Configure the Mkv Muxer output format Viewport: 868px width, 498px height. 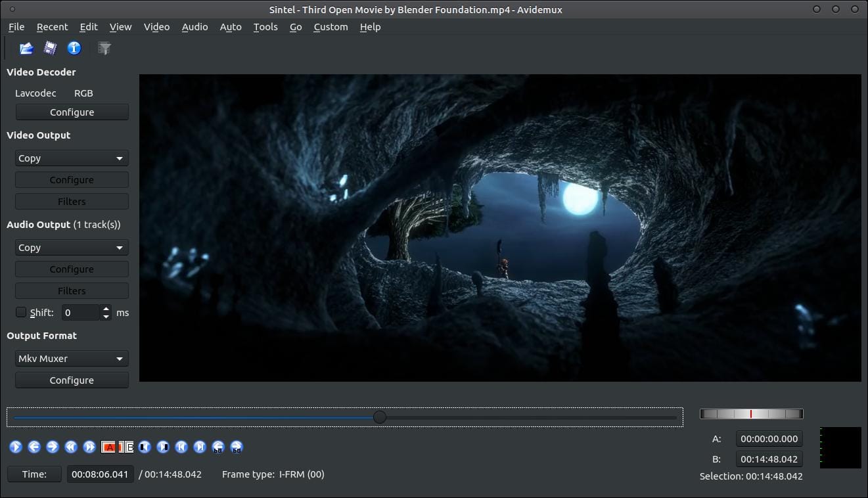point(71,380)
